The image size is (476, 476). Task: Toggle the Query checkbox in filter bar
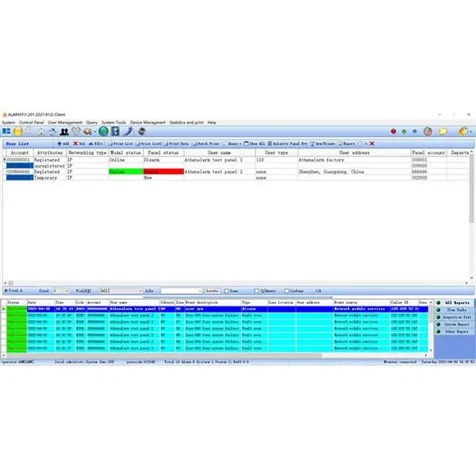pos(256,291)
